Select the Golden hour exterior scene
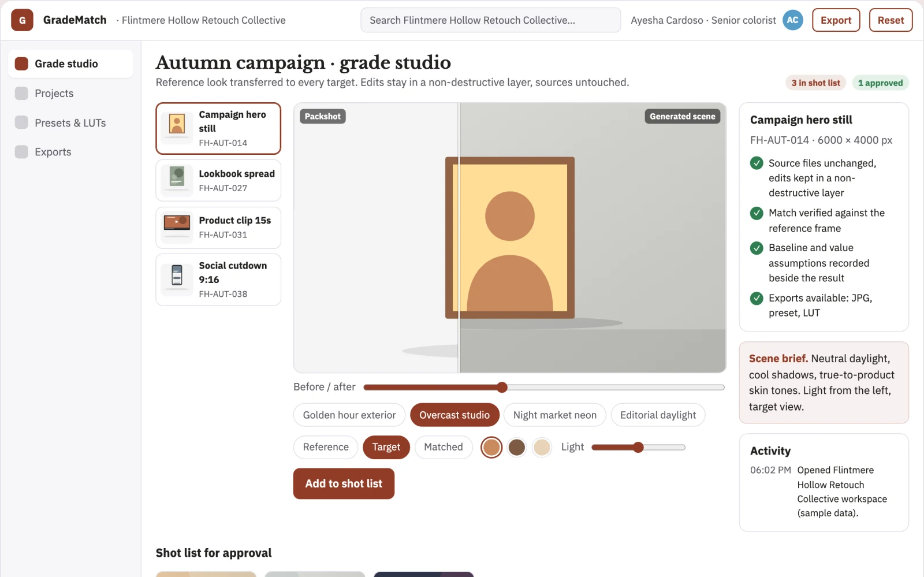 [x=349, y=415]
